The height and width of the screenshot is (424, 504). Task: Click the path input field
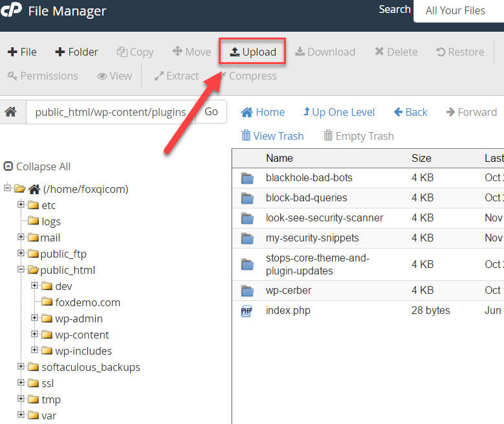pyautogui.click(x=110, y=112)
